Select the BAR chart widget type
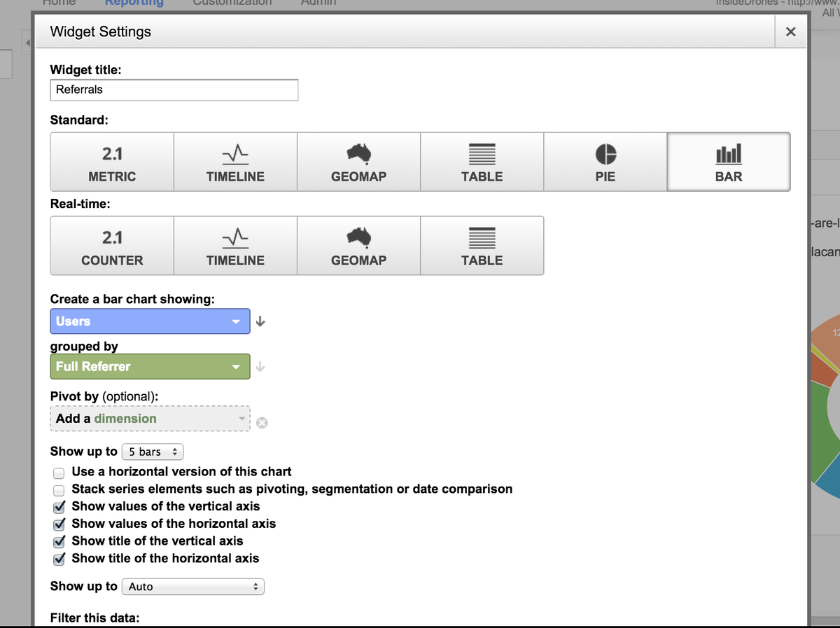This screenshot has height=628, width=840. pyautogui.click(x=729, y=162)
